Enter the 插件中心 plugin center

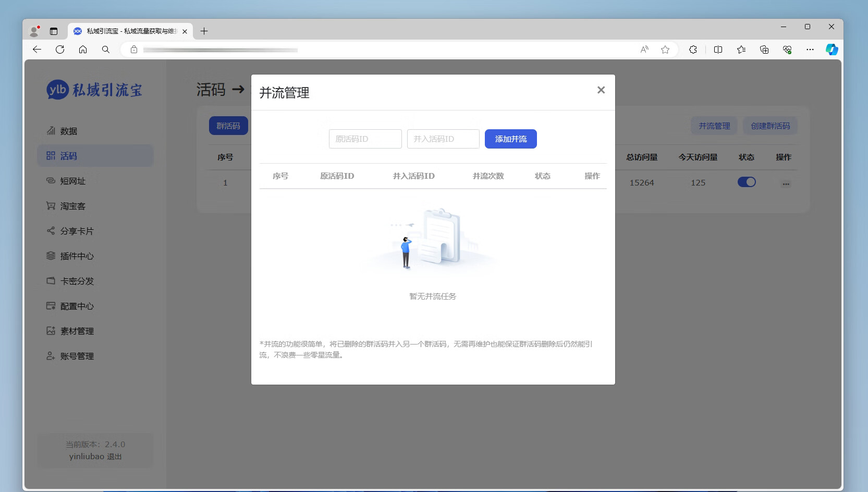click(x=77, y=256)
